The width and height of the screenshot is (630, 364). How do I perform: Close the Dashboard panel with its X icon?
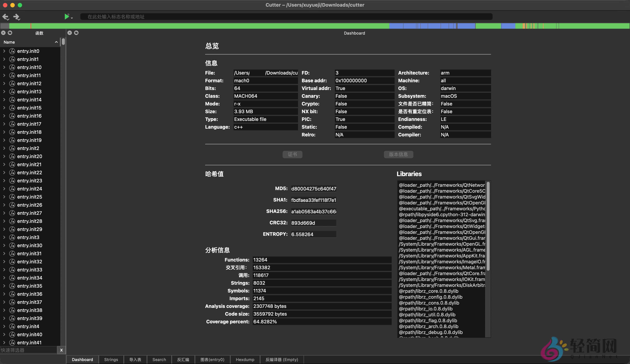coord(70,33)
